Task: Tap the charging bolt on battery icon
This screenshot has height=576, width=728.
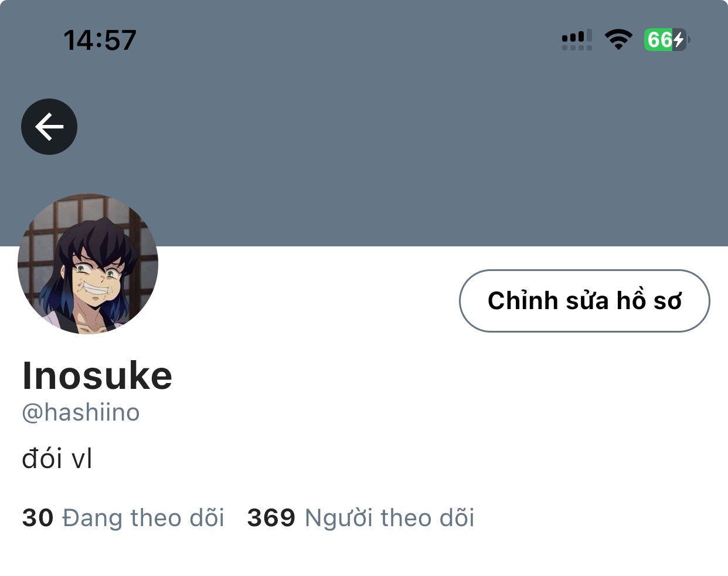Action: 679,39
